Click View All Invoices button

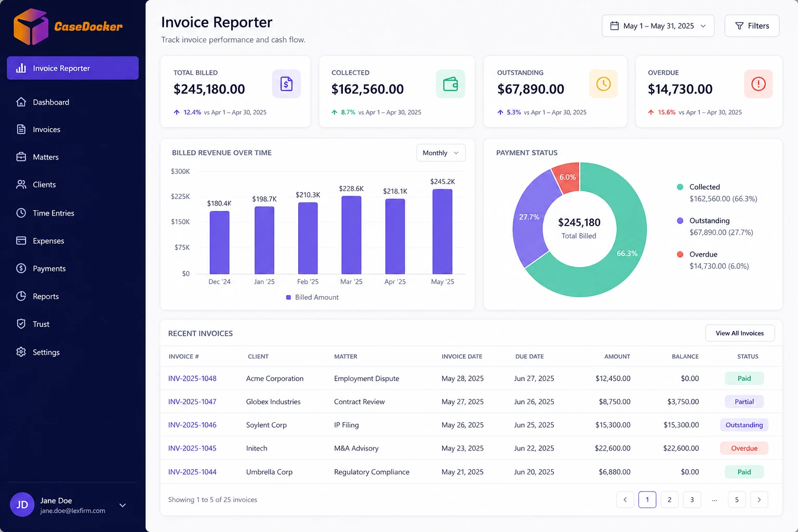coord(740,333)
